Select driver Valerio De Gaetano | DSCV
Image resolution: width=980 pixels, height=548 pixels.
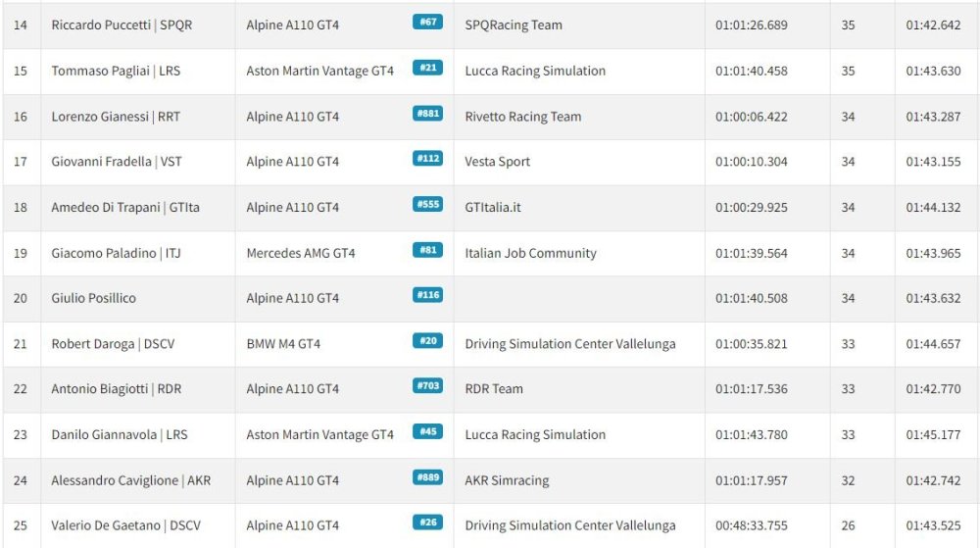click(x=126, y=525)
